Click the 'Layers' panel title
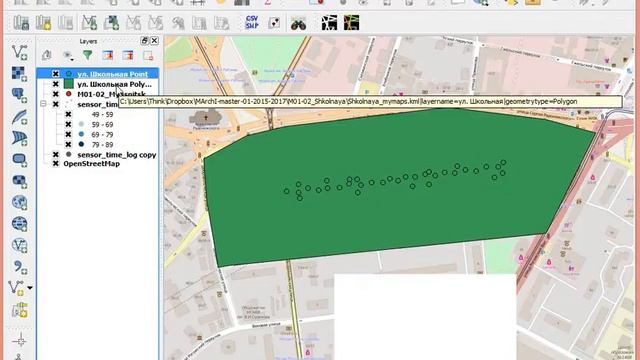This screenshot has width=640, height=360. point(88,41)
